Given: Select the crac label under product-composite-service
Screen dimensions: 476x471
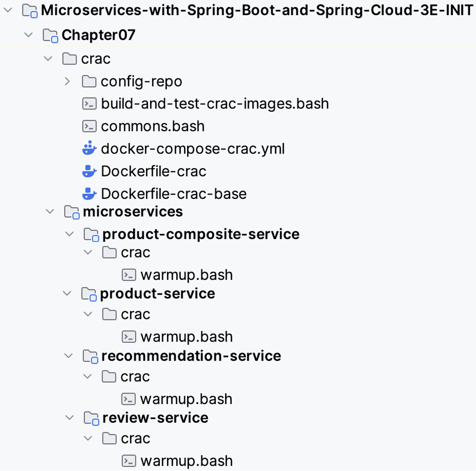Looking at the screenshot, I should point(135,252).
